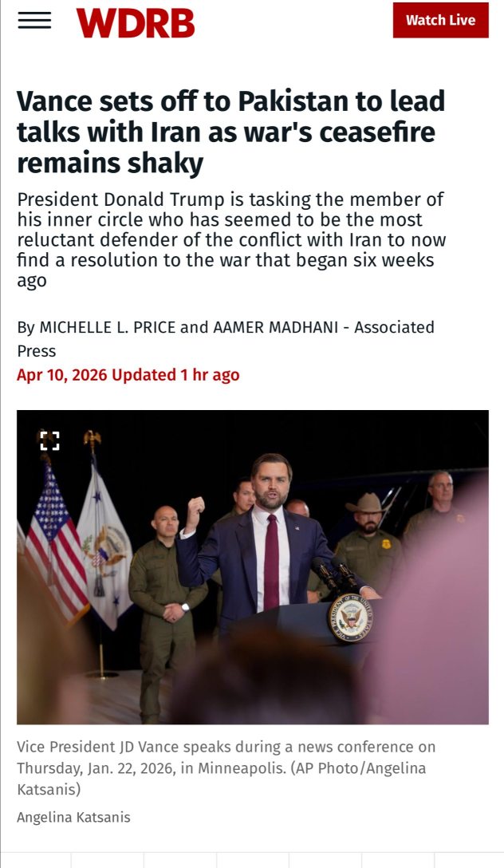Image resolution: width=504 pixels, height=868 pixels.
Task: Click the Apr 10, 2026 publish date
Action: click(61, 375)
